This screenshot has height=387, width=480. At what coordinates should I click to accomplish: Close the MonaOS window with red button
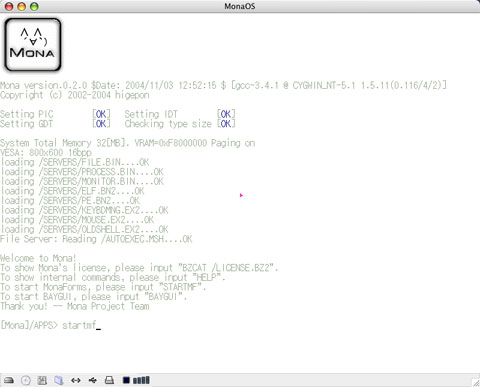click(x=9, y=6)
